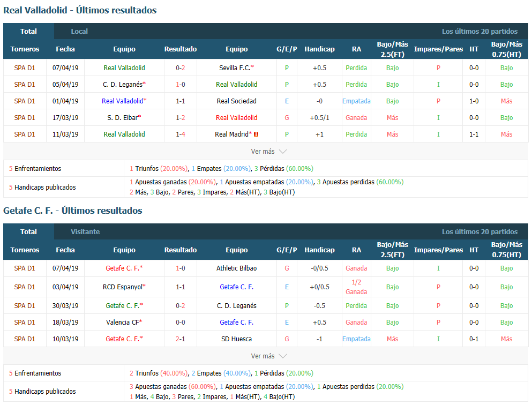Click 1/2 Ganada in Espanyol row
This screenshot has width=532, height=405.
click(x=356, y=287)
